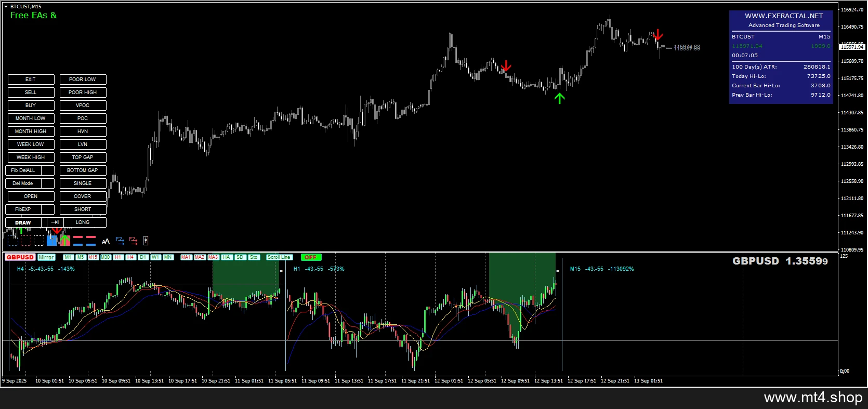Click the second red-blue horizontal lines icon

click(91, 241)
